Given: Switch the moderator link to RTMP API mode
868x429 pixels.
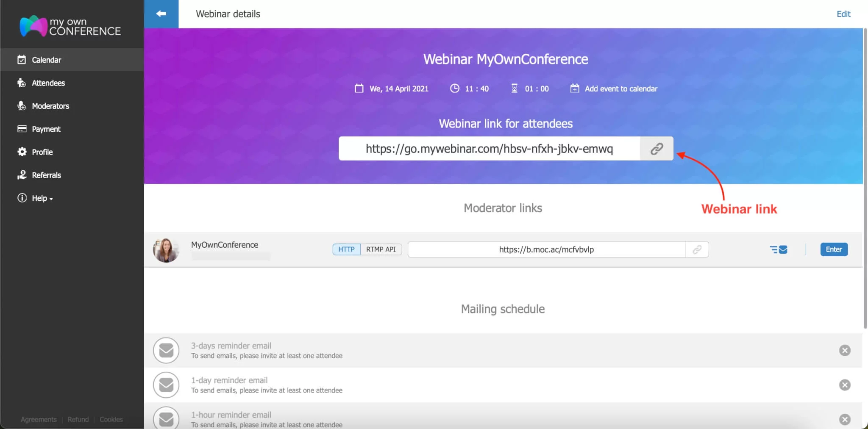Looking at the screenshot, I should point(381,249).
